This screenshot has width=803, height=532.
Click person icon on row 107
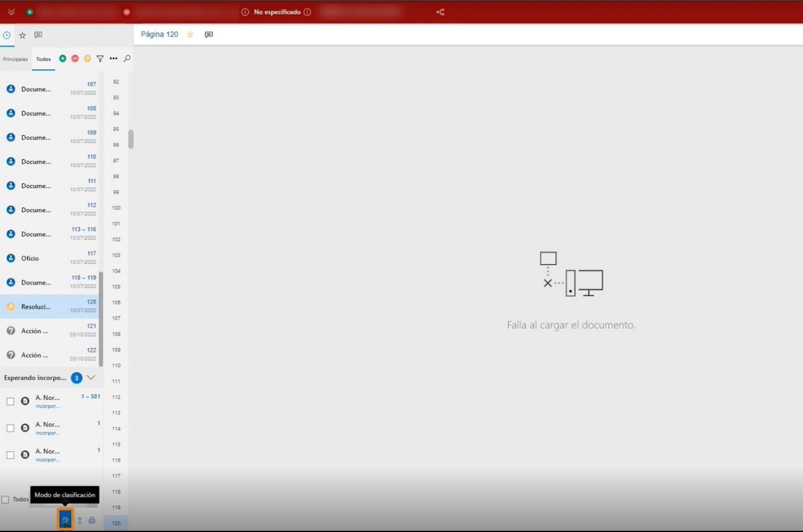click(11, 89)
